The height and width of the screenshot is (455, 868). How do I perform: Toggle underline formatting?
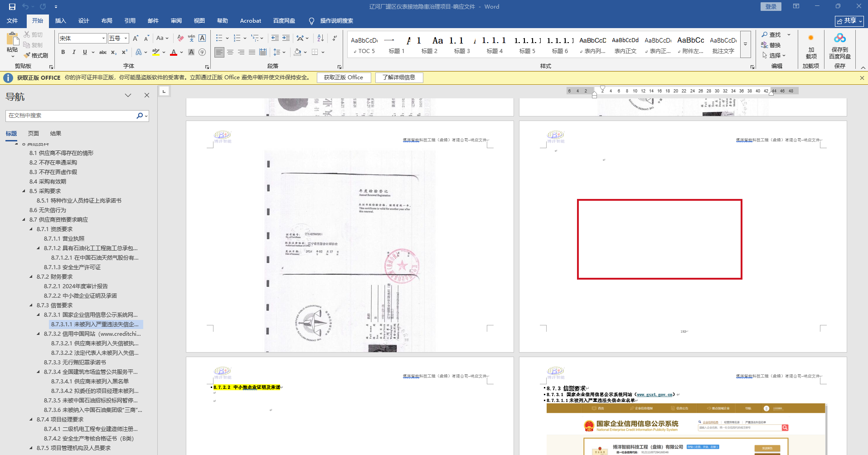pyautogui.click(x=85, y=52)
